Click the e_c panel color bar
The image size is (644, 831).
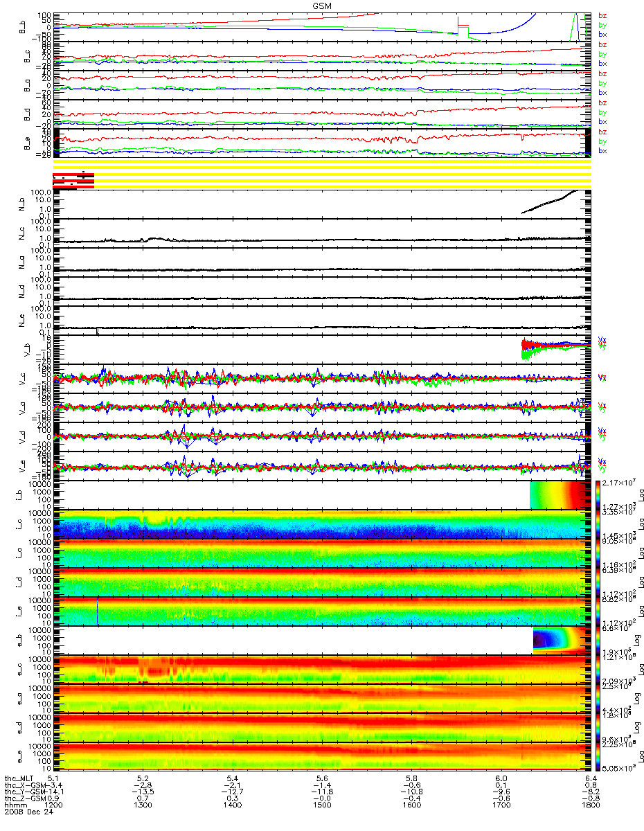598,669
